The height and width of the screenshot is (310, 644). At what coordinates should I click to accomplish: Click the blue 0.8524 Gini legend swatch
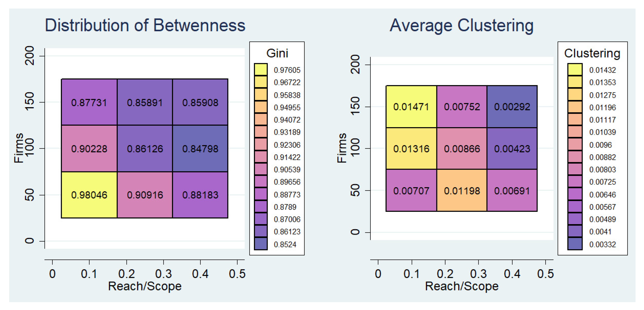click(x=261, y=244)
